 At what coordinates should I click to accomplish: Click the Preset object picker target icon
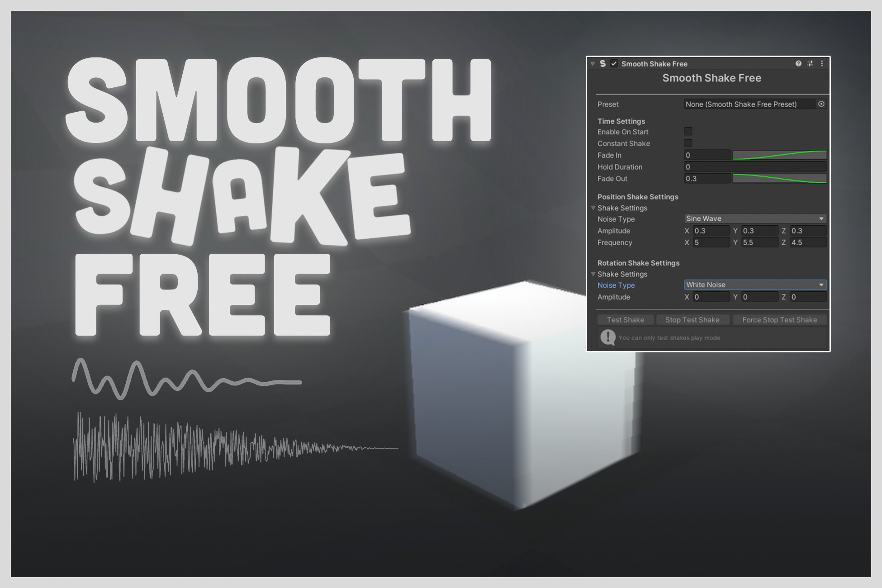[x=822, y=104]
